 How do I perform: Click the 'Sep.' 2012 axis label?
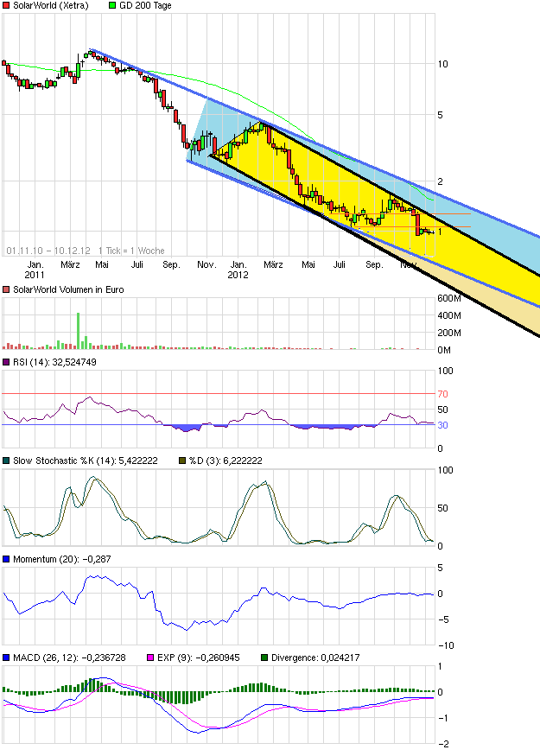374,264
